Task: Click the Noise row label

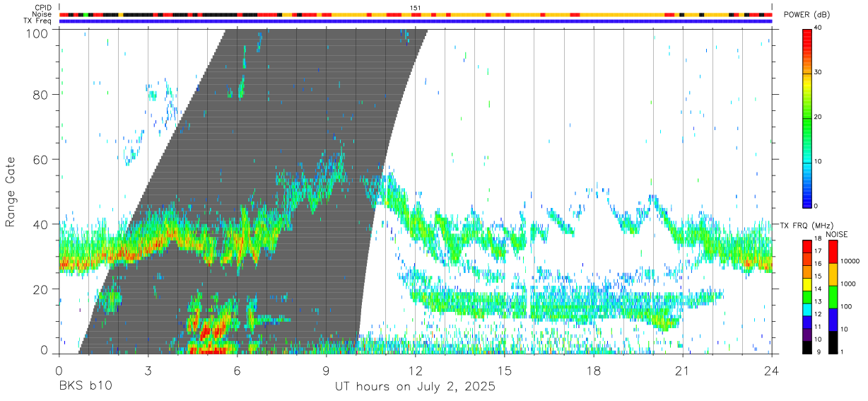Action: point(42,14)
